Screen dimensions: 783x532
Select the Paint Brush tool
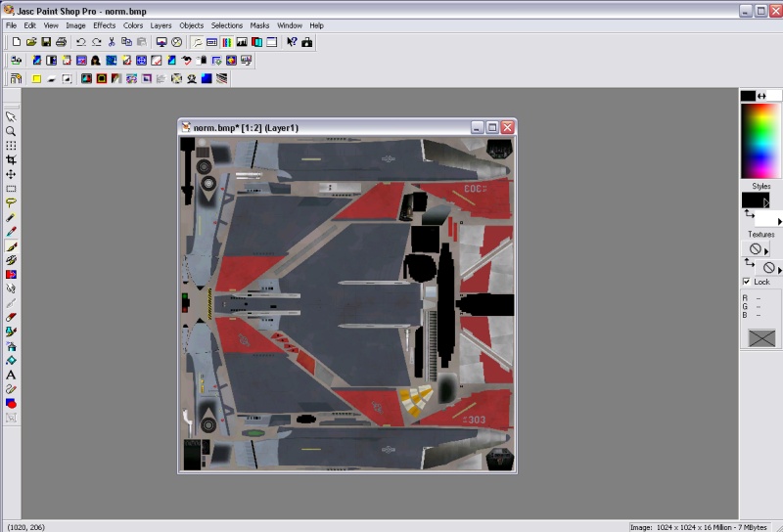[x=11, y=246]
